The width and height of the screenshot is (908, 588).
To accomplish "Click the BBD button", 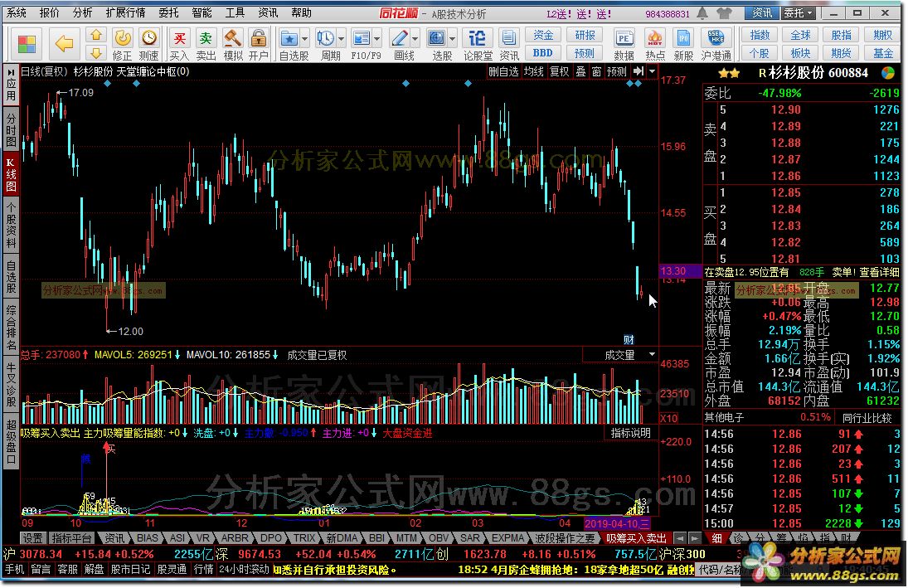I will point(542,53).
